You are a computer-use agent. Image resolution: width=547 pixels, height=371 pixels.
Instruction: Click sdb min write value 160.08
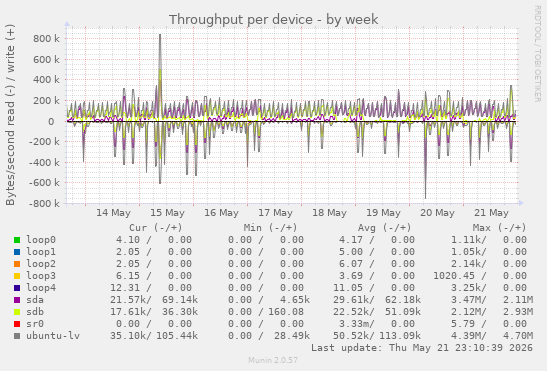pos(286,312)
